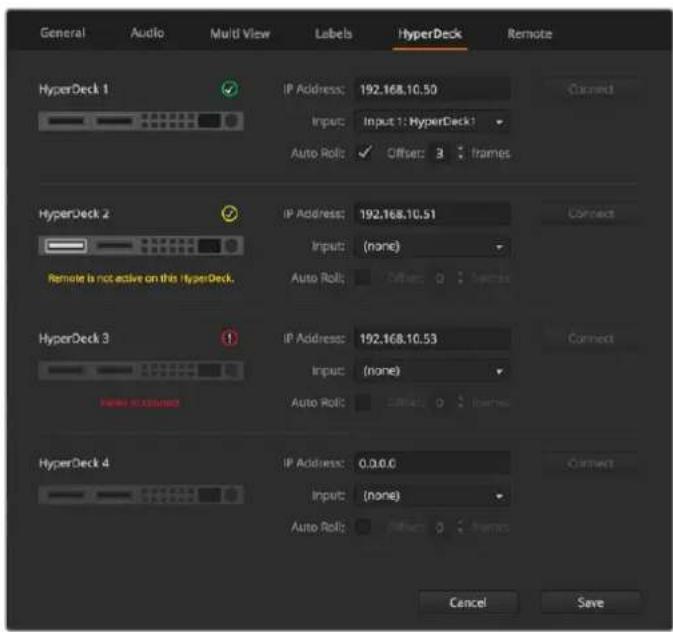Edit IP address field 192.168.10.53
The height and width of the screenshot is (632, 673).
click(432, 338)
